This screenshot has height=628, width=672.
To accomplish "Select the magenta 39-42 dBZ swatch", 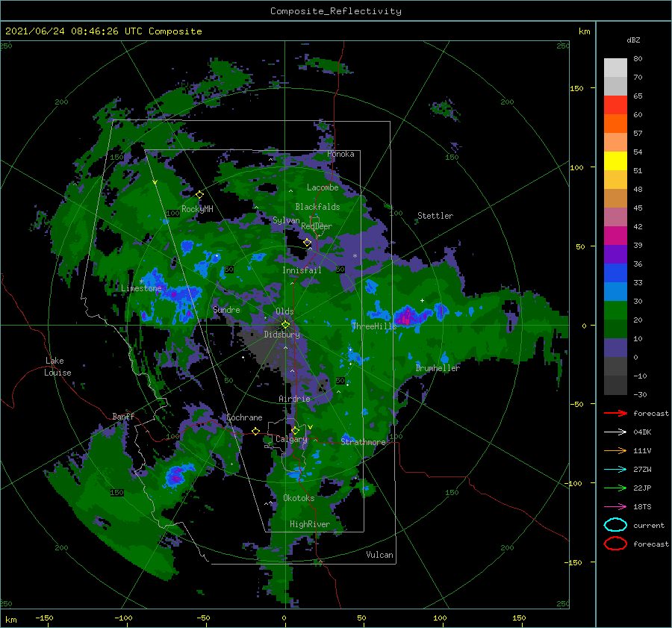I will pyautogui.click(x=615, y=236).
